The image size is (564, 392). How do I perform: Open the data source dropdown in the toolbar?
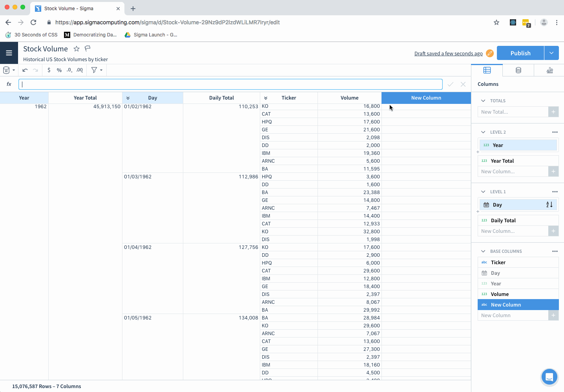pos(9,70)
